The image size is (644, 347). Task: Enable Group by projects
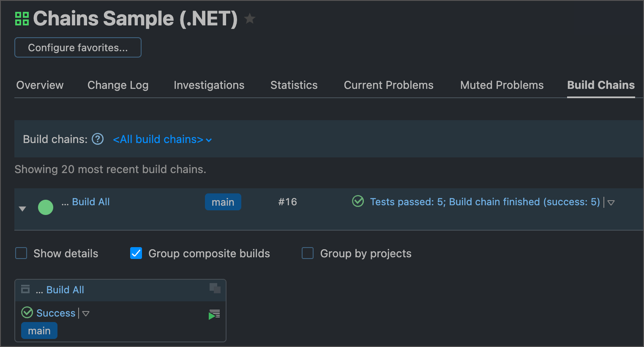coord(307,253)
